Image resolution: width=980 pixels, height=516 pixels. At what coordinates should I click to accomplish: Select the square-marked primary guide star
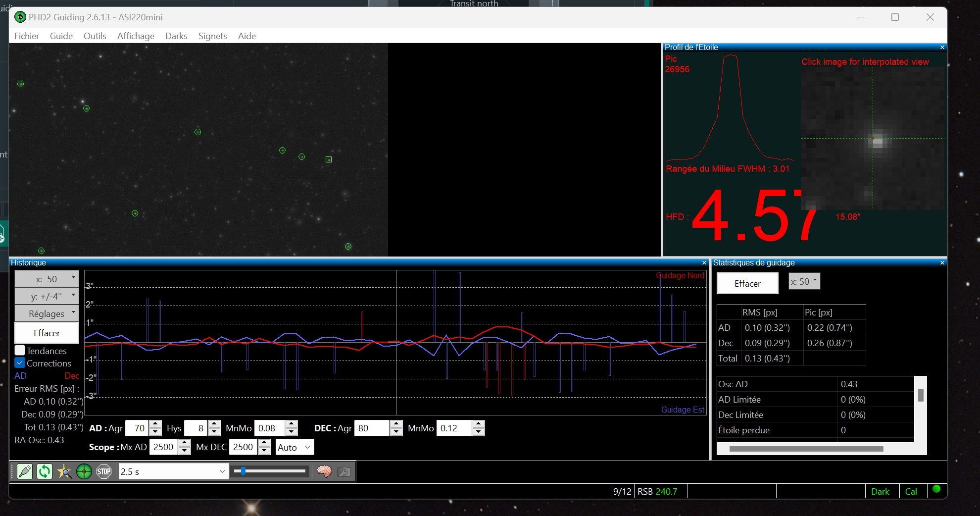point(329,159)
